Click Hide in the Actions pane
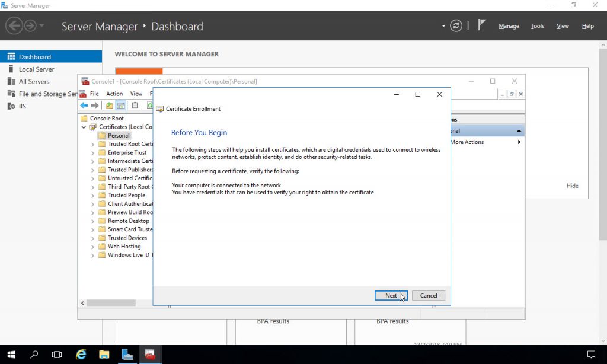Image resolution: width=607 pixels, height=364 pixels. pyautogui.click(x=572, y=186)
